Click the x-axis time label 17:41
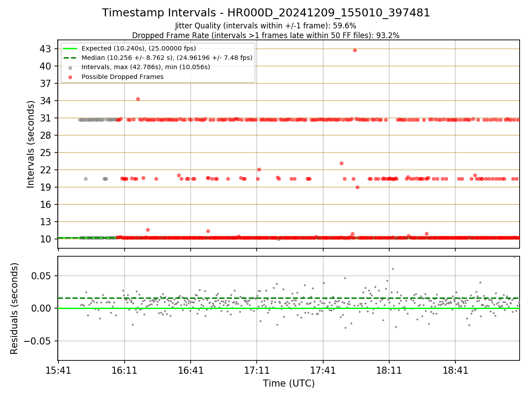 323,370
